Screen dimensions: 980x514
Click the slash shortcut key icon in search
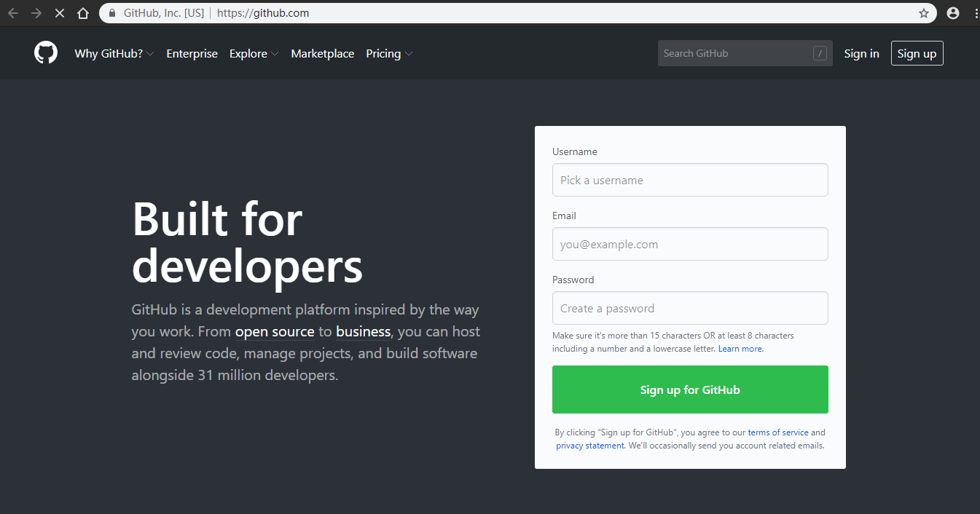pyautogui.click(x=820, y=53)
